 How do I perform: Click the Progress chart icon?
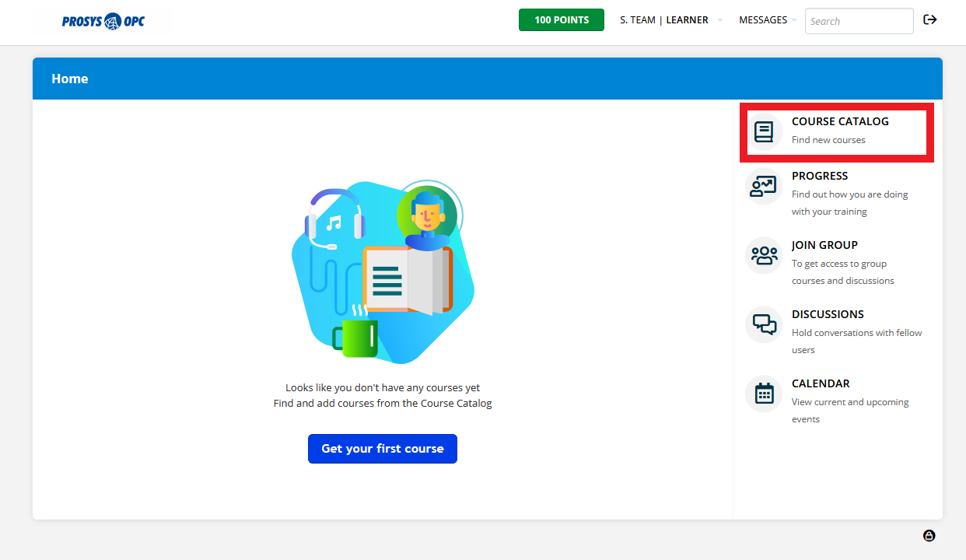(764, 187)
